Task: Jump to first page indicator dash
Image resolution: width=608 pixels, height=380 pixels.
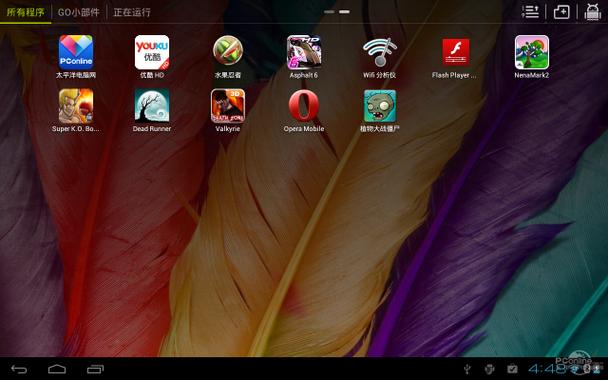Action: coord(329,12)
